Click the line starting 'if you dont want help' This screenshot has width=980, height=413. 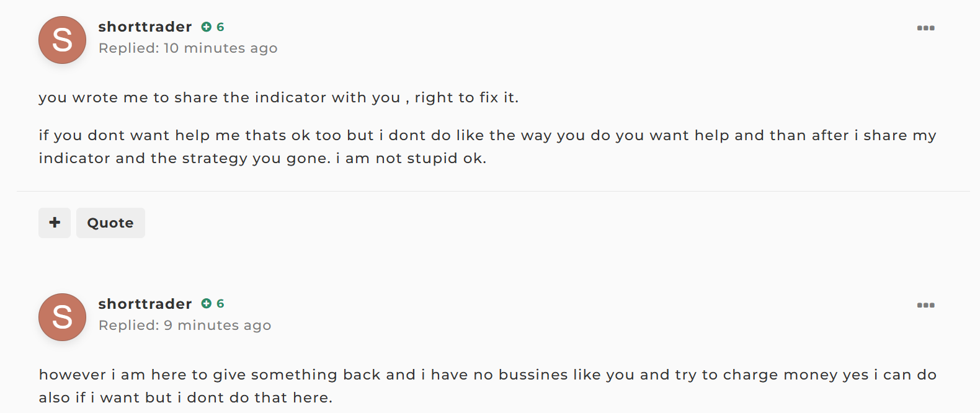488,136
